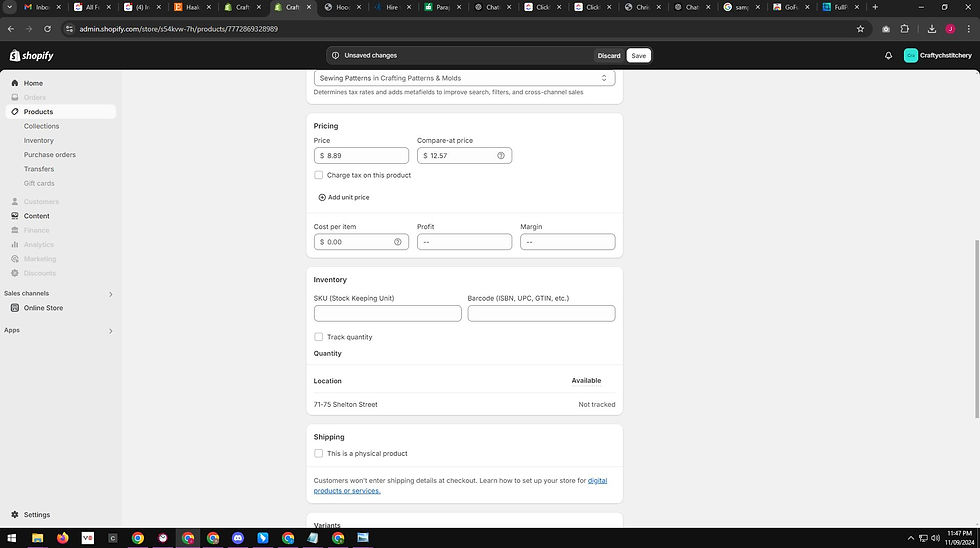Save the unsaved changes
Viewport: 980px width, 548px height.
[639, 56]
